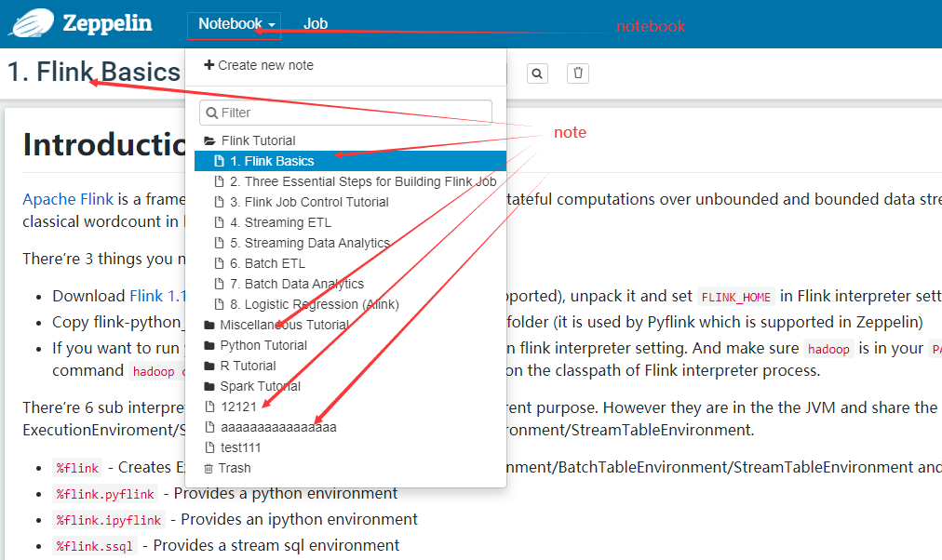The image size is (942, 560).
Task: Click the file icon of 2. Three Essential Steps
Action: 220,181
